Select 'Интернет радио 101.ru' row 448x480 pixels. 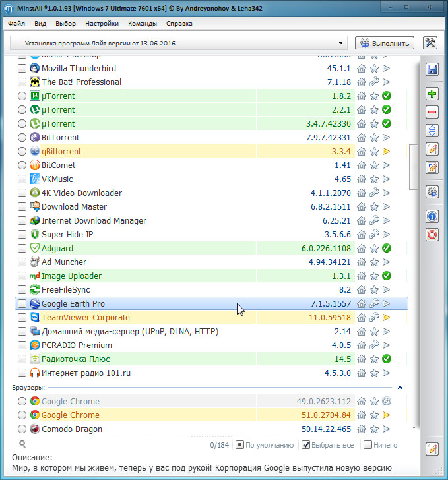pos(211,373)
